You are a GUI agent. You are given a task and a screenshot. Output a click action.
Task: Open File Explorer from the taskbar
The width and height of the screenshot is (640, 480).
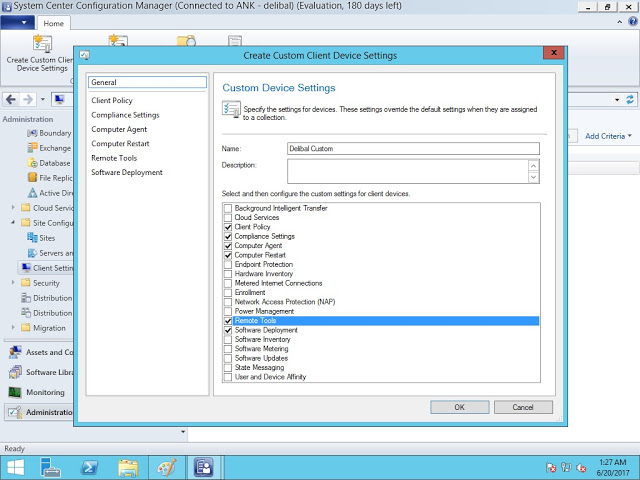pyautogui.click(x=128, y=467)
